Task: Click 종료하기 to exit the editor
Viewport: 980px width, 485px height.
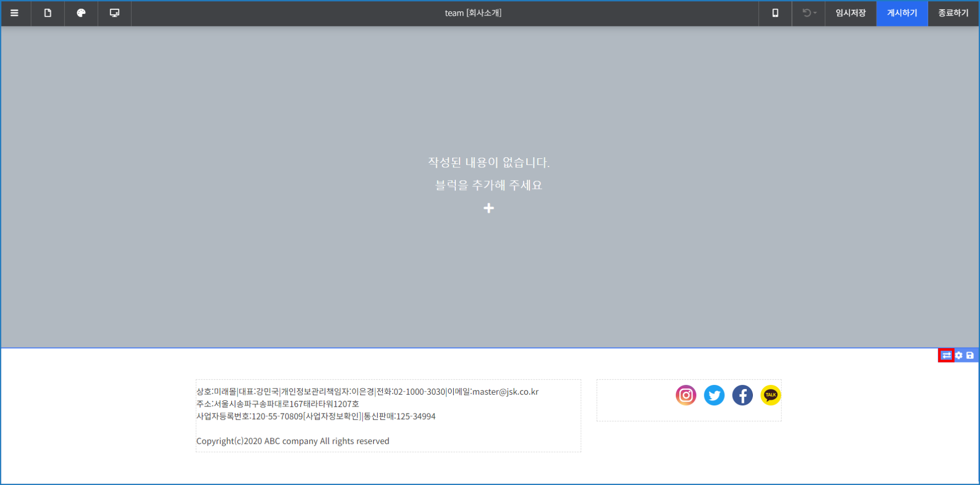Action: pos(953,13)
